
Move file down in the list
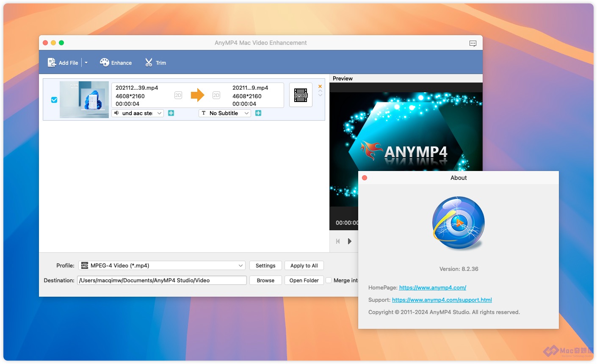point(320,95)
